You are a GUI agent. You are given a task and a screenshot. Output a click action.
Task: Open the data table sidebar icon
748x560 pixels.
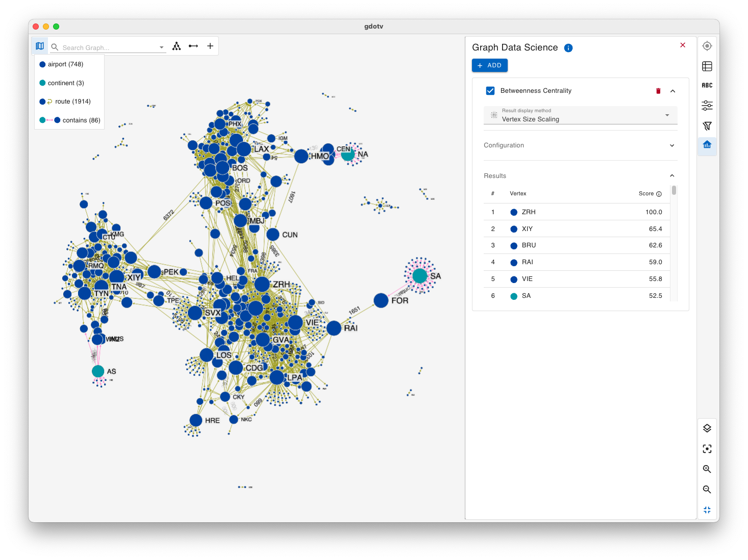click(x=707, y=66)
